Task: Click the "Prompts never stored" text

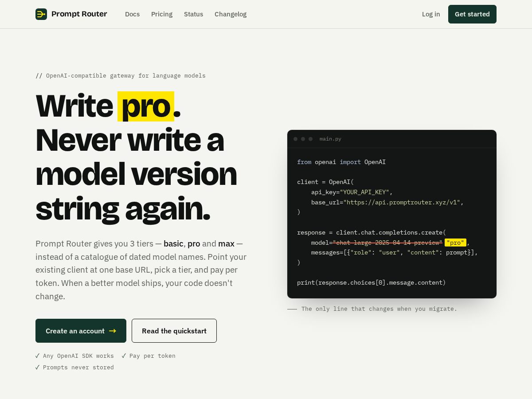Action: point(78,367)
